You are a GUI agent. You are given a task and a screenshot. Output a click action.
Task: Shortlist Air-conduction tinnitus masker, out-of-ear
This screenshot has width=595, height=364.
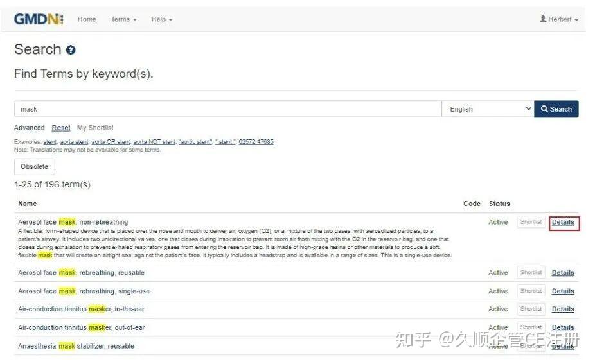tap(531, 327)
